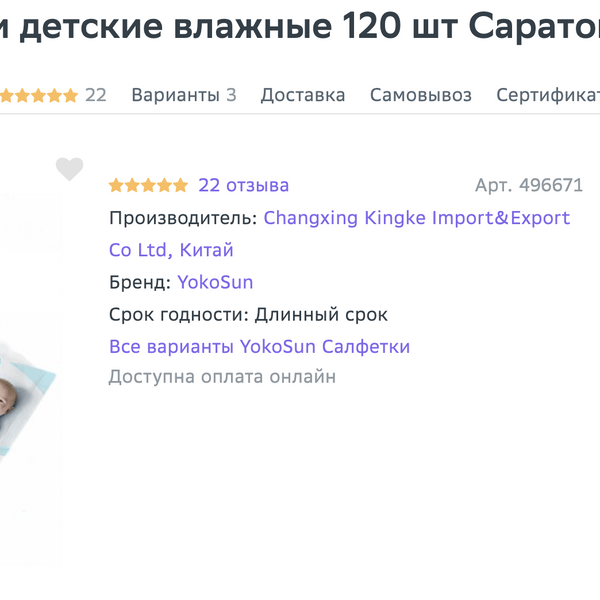The width and height of the screenshot is (600, 600).
Task: Click the "Производитель:" label
Action: point(182,218)
